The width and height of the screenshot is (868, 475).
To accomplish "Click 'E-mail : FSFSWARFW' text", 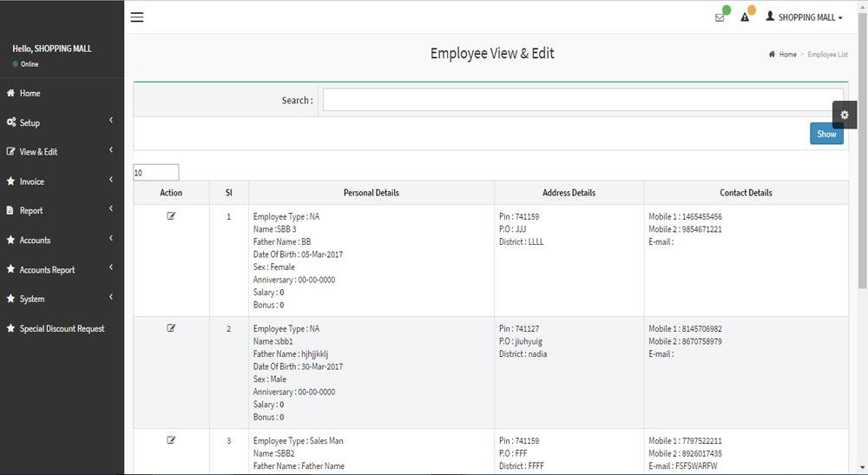I will tap(682, 466).
